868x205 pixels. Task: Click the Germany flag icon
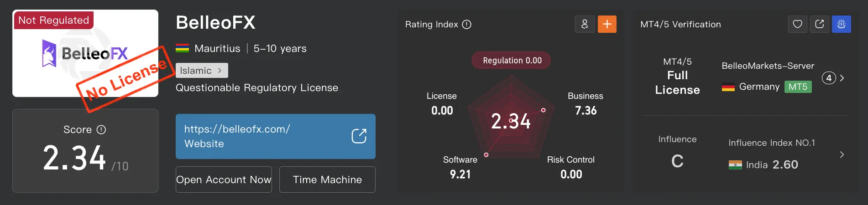click(728, 87)
